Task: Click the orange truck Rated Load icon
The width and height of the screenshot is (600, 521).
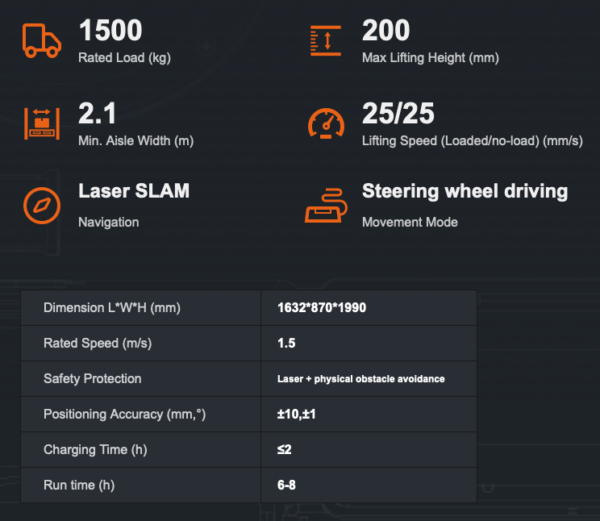Action: point(41,41)
